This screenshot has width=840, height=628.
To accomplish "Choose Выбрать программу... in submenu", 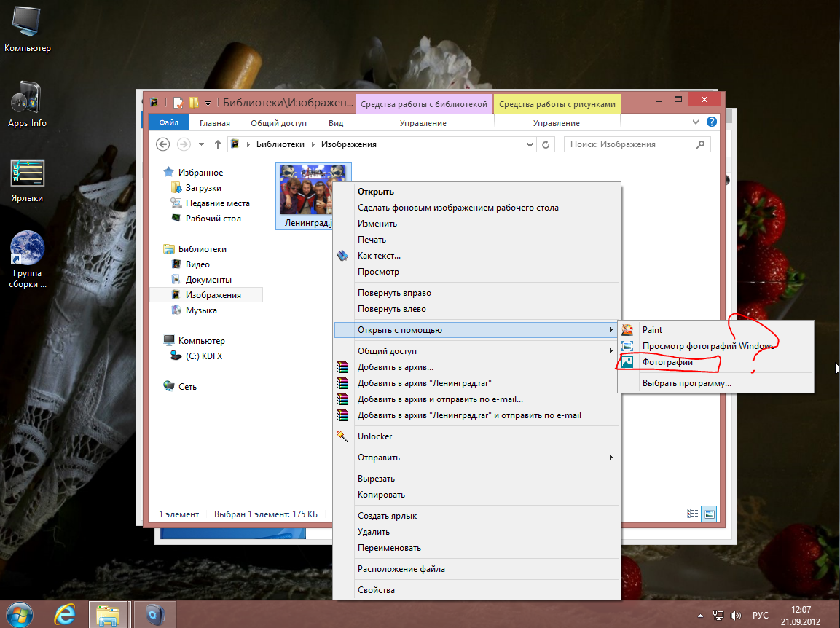I will [715, 383].
